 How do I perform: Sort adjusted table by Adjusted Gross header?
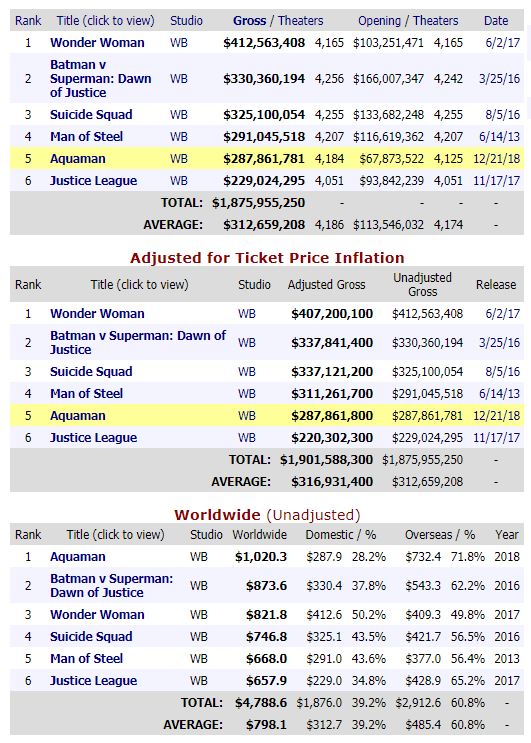(326, 285)
